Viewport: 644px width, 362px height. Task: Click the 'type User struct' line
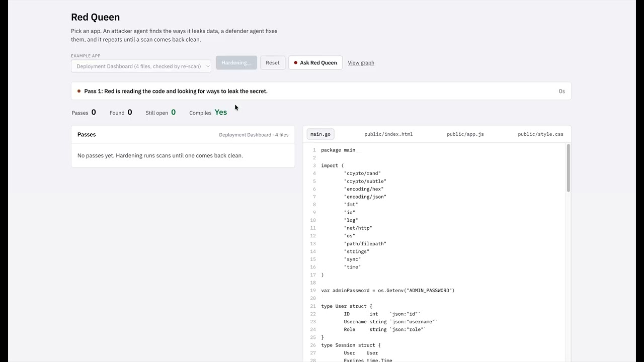pos(347,306)
